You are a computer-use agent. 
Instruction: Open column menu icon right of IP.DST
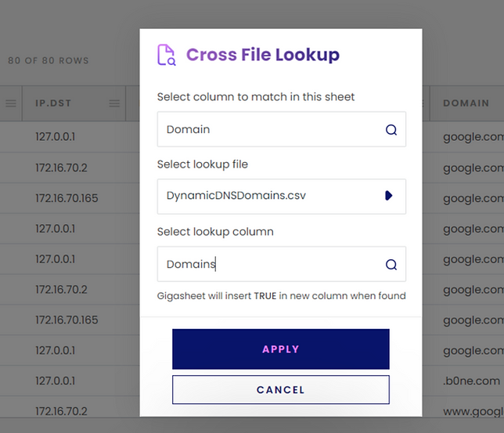[114, 103]
